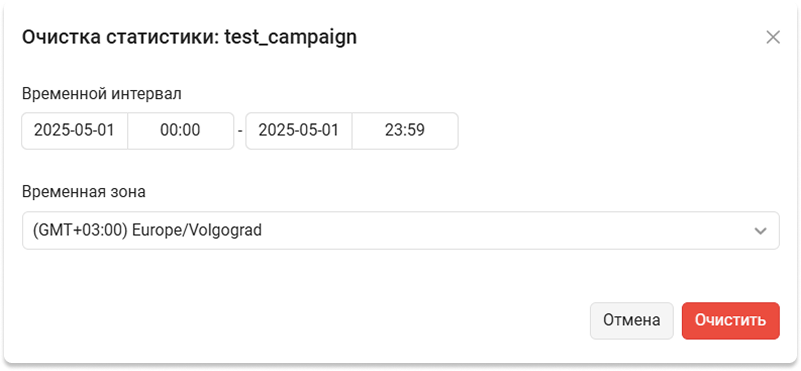Viewport: 801px width, 371px height.
Task: Focus the interval start time showing 00:00
Action: [x=180, y=131]
